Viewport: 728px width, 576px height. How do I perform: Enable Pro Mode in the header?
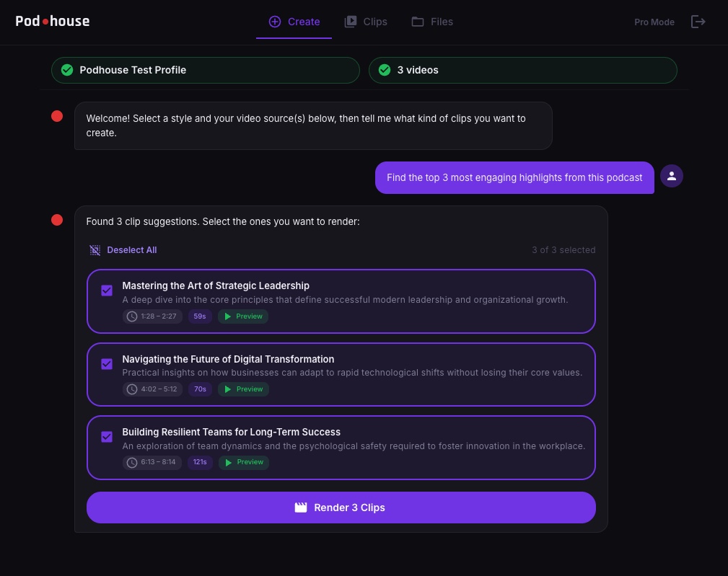(x=654, y=22)
